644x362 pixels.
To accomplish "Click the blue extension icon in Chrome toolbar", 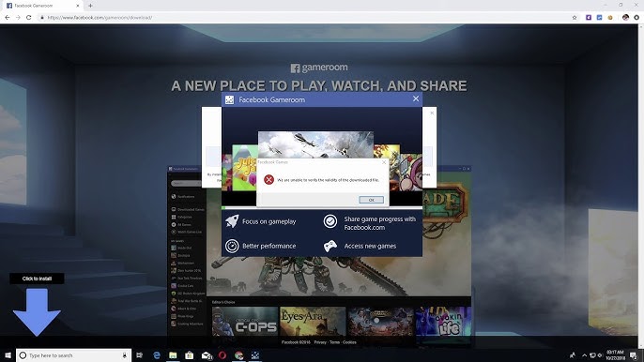I will 599,18.
